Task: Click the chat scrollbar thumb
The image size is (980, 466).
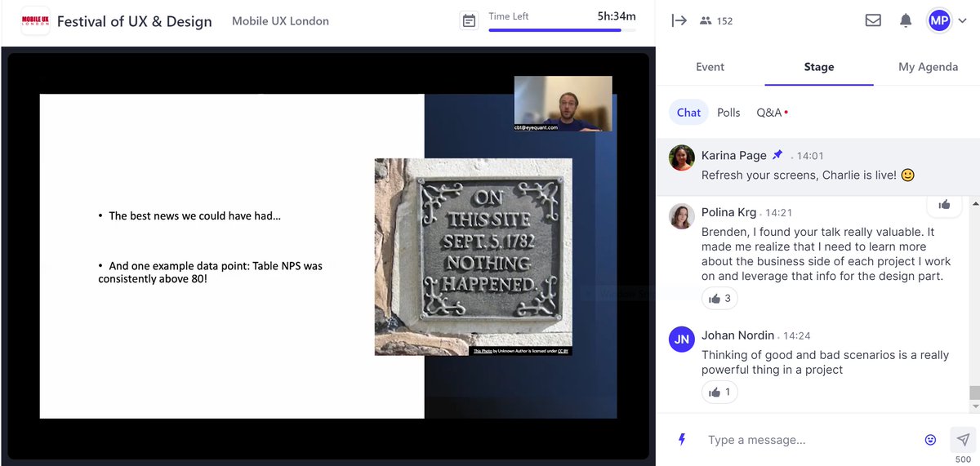Action: pyautogui.click(x=973, y=392)
